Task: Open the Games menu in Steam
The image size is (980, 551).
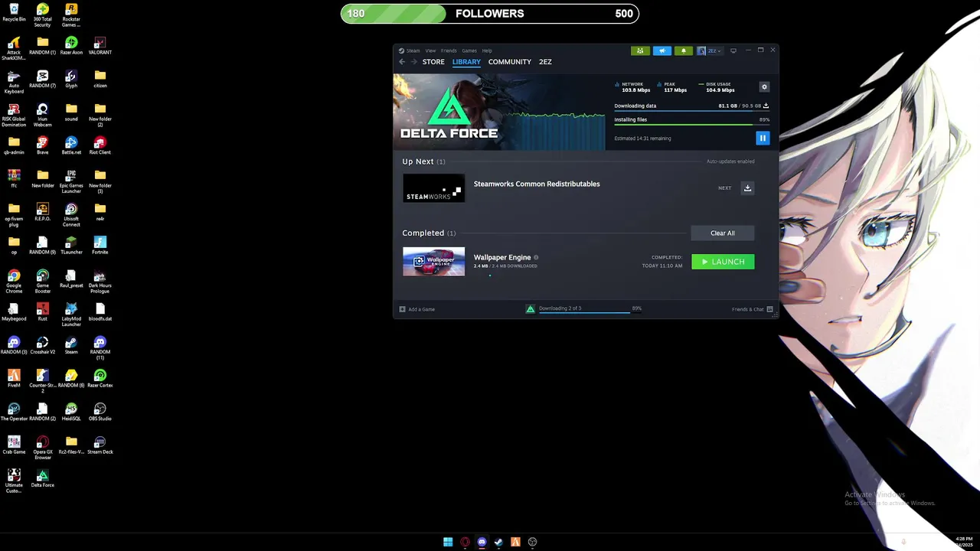Action: pyautogui.click(x=469, y=51)
